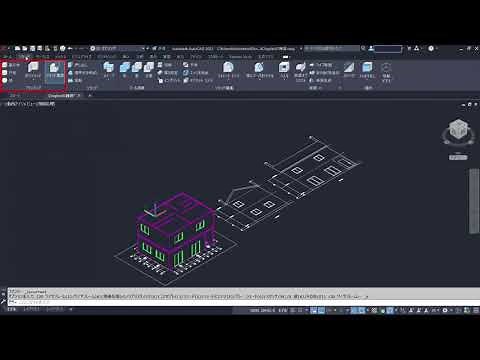The image size is (480, 360).
Task: Select the Cylinder primitive tool
Action: pos(9,72)
